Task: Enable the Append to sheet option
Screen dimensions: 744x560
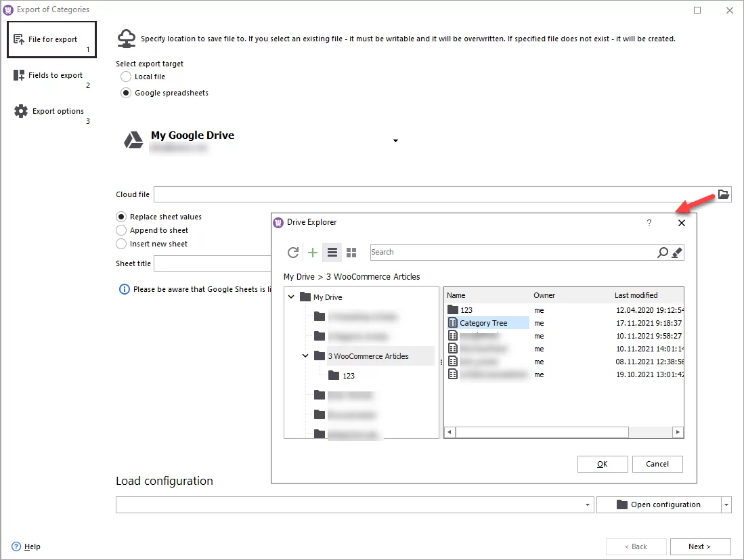Action: click(x=121, y=230)
